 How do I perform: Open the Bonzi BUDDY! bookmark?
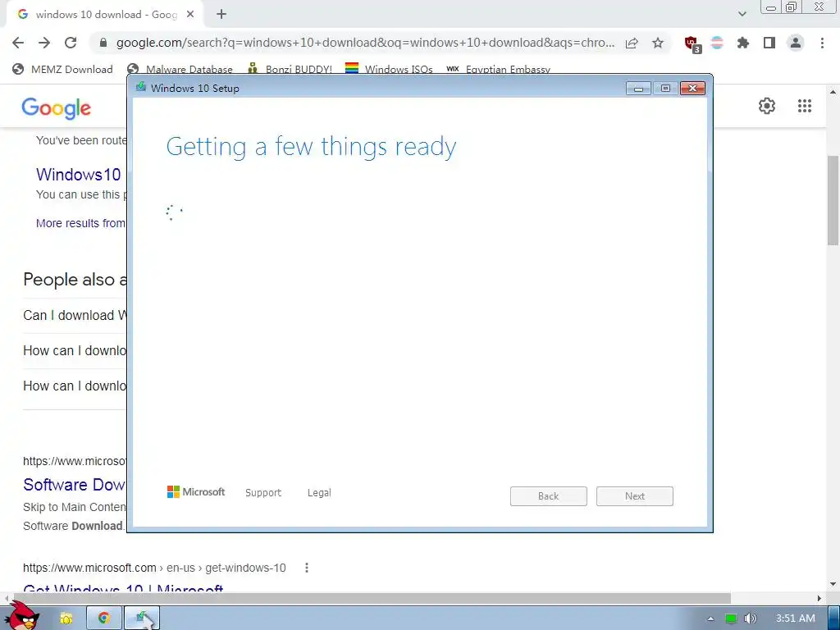(290, 69)
